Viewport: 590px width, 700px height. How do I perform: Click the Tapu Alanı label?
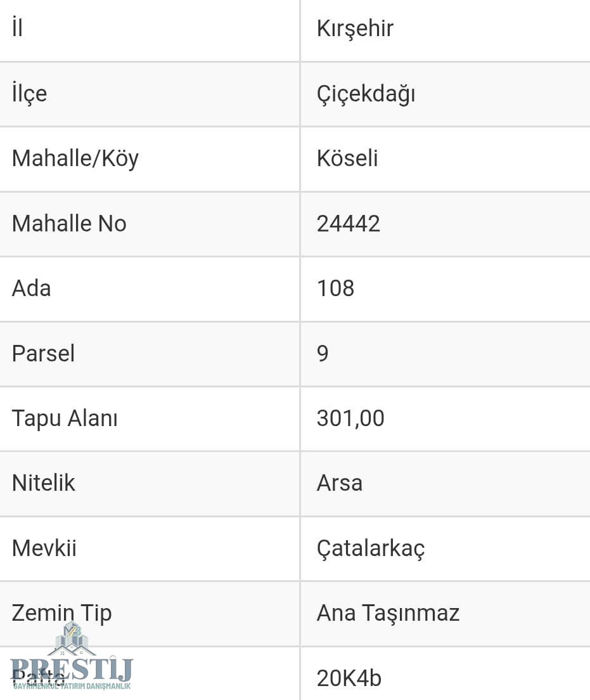coord(65,418)
